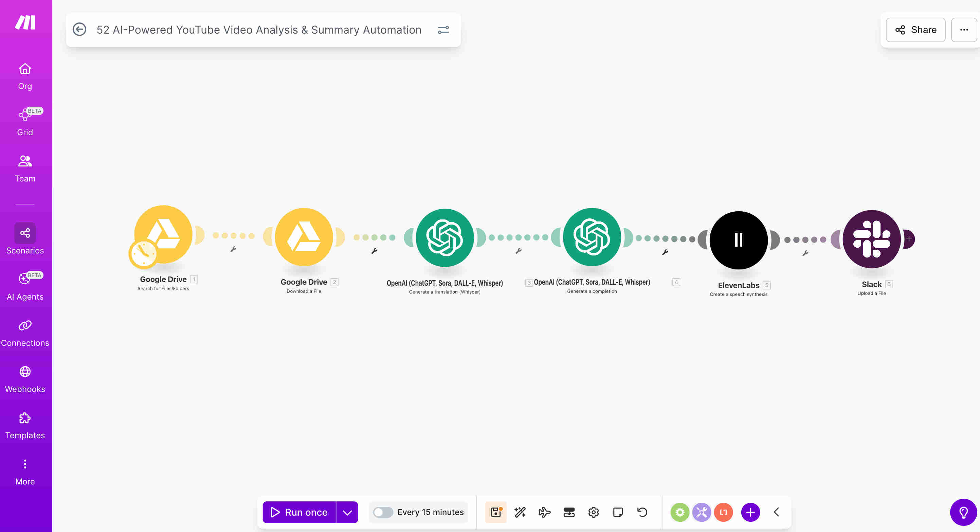Open Slack Upload a File module
Screen dimensions: 980x532
(872, 239)
